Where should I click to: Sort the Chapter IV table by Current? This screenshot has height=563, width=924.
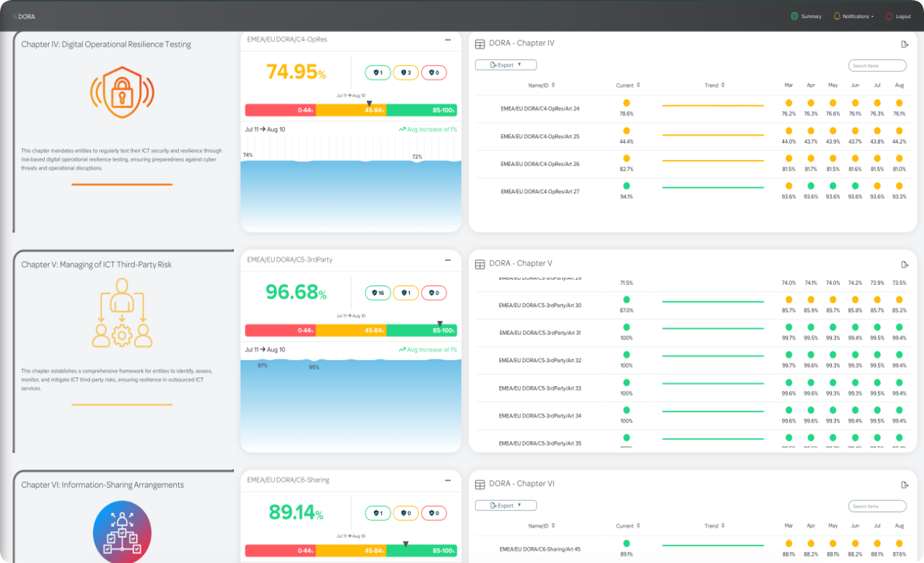tap(628, 85)
